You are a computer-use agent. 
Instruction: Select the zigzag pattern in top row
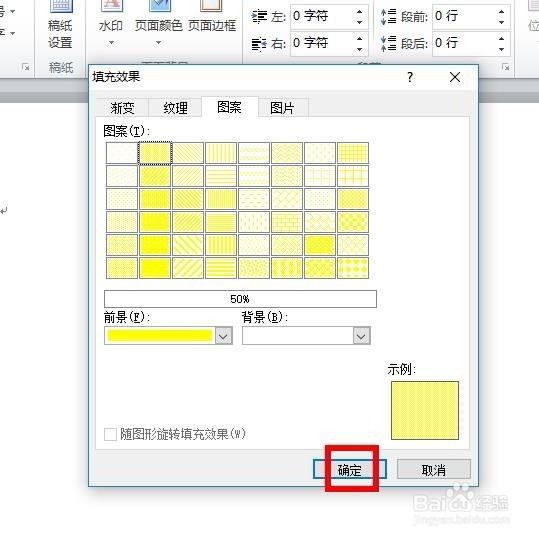click(287, 153)
